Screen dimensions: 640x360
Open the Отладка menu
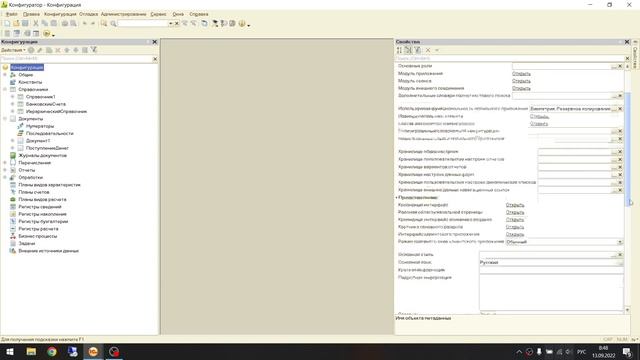89,14
